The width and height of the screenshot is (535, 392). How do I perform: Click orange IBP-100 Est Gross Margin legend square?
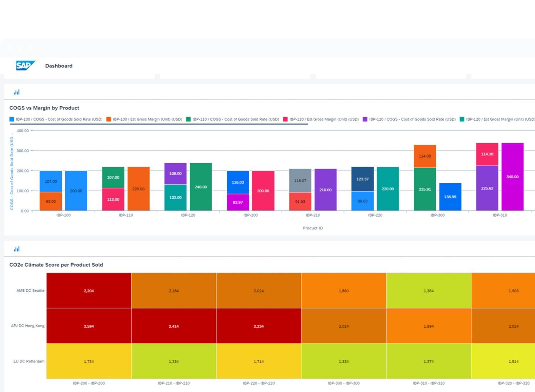pyautogui.click(x=109, y=119)
